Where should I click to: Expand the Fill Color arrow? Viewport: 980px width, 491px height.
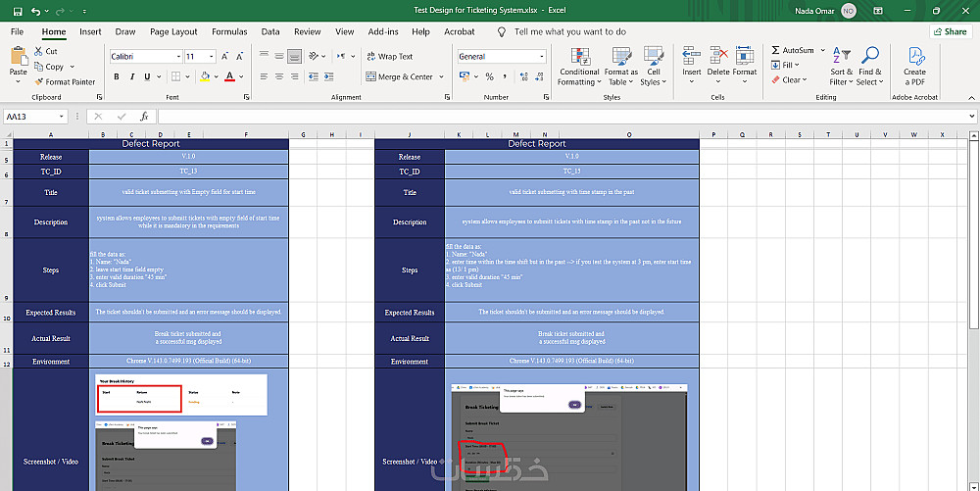pos(216,76)
